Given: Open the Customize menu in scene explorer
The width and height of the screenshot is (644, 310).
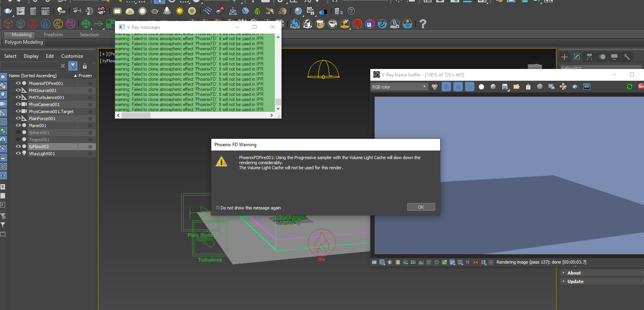Looking at the screenshot, I should pyautogui.click(x=72, y=56).
